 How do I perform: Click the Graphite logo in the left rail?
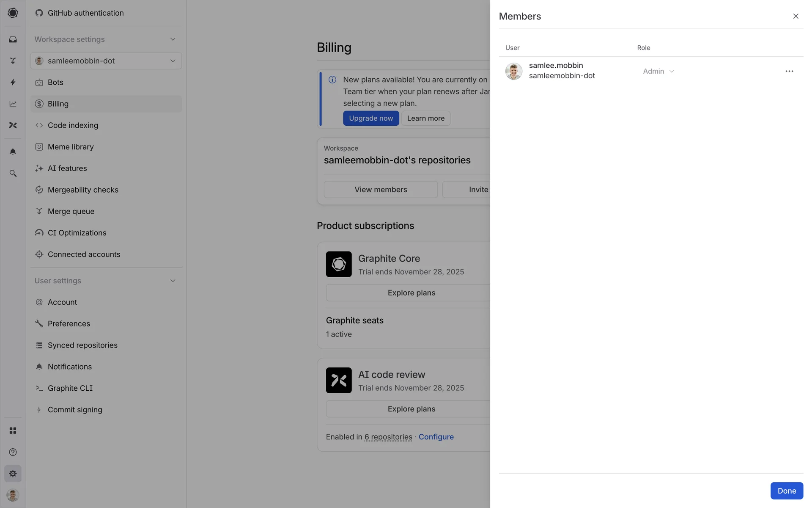13,13
